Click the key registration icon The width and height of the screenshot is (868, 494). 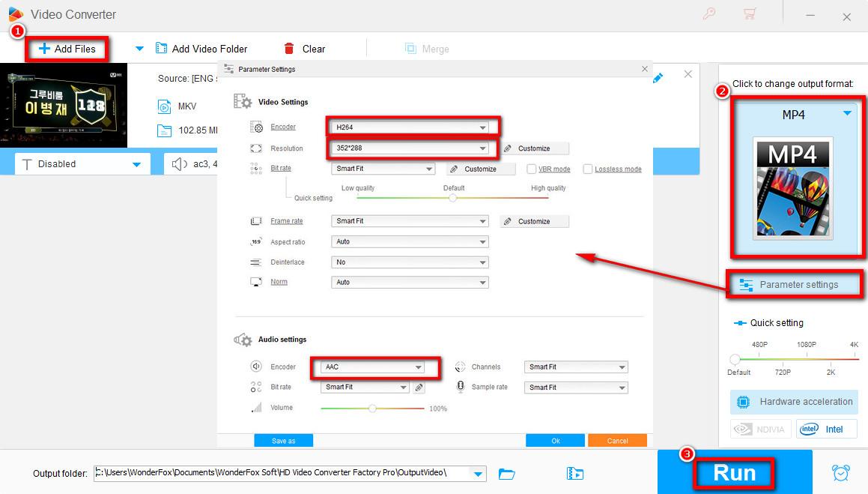(708, 13)
